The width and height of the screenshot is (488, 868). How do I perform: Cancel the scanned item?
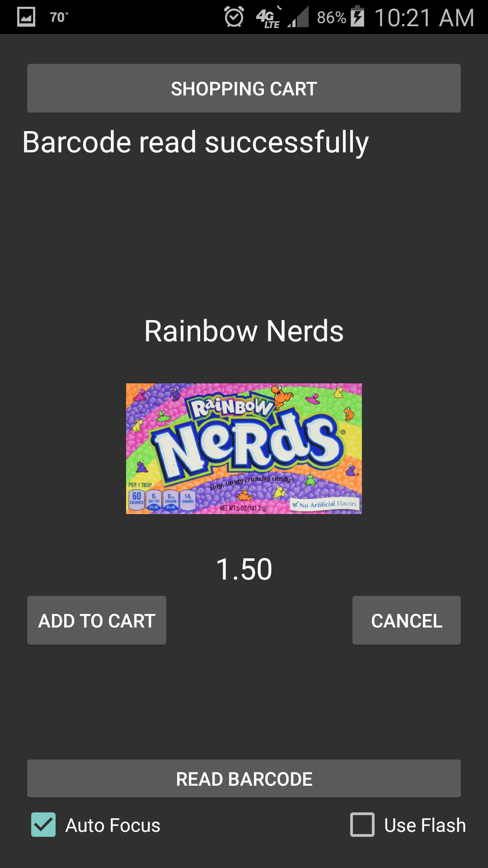tap(407, 620)
